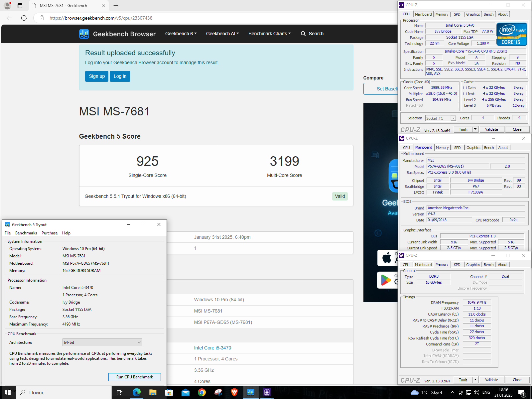This screenshot has width=532, height=399.
Task: Switch to Bench tab in middle CPU-Z
Action: pos(489,148)
